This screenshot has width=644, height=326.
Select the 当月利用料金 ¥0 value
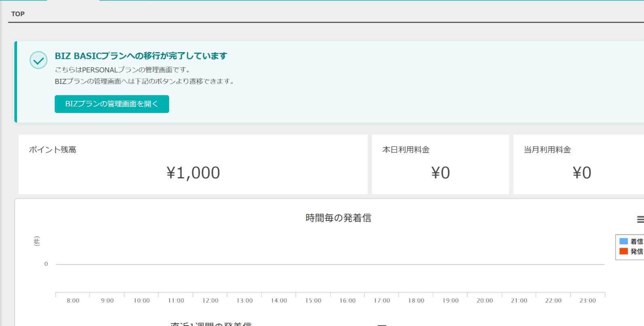(581, 173)
